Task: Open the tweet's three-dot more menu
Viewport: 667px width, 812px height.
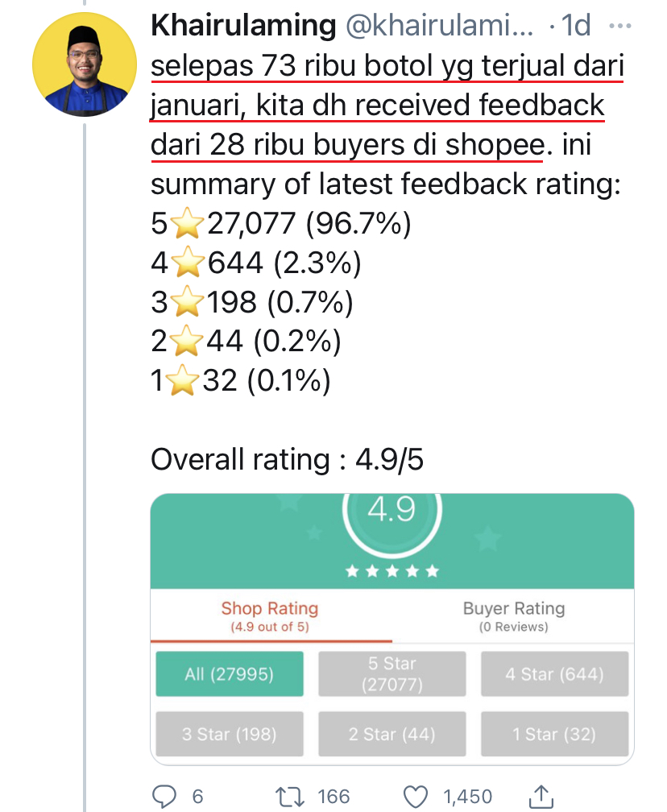Action: pyautogui.click(x=620, y=27)
